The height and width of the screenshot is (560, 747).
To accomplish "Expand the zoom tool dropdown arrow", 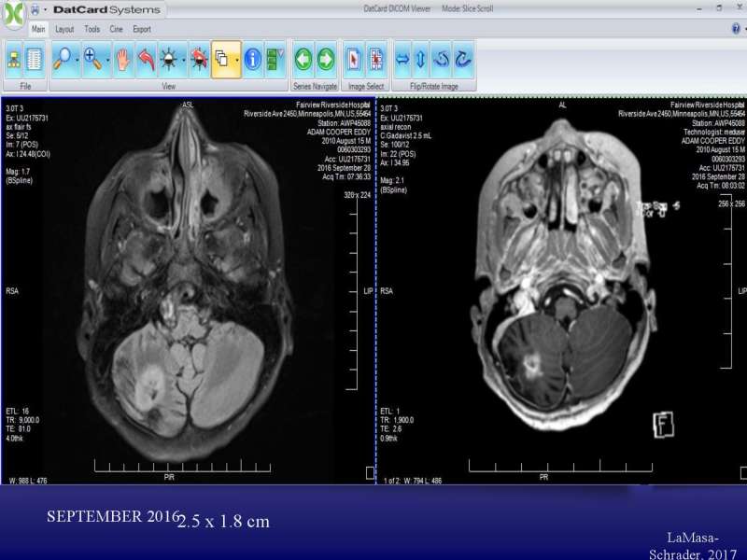I will pos(107,60).
